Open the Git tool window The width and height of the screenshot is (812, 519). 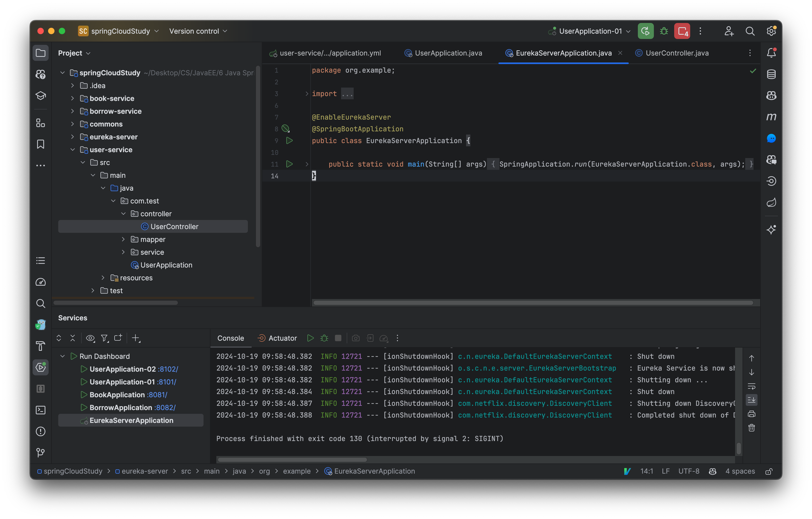coord(40,453)
